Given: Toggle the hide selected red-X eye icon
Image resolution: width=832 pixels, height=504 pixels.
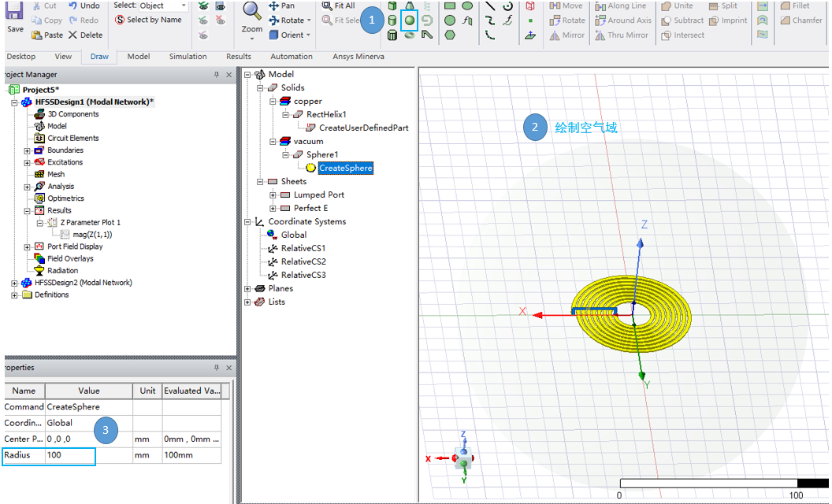Looking at the screenshot, I should pyautogui.click(x=220, y=20).
